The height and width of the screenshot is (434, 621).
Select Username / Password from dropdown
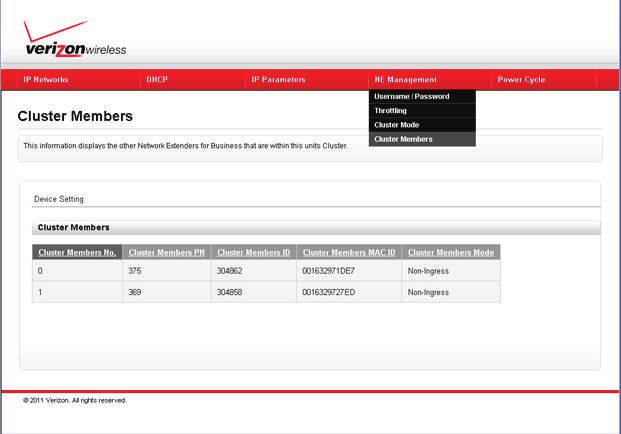[422, 97]
